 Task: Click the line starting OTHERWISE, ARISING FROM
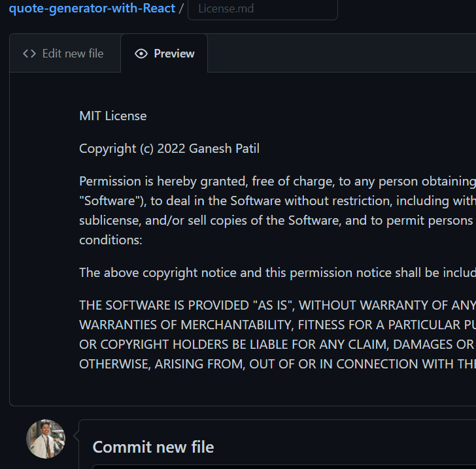pyautogui.click(x=277, y=364)
